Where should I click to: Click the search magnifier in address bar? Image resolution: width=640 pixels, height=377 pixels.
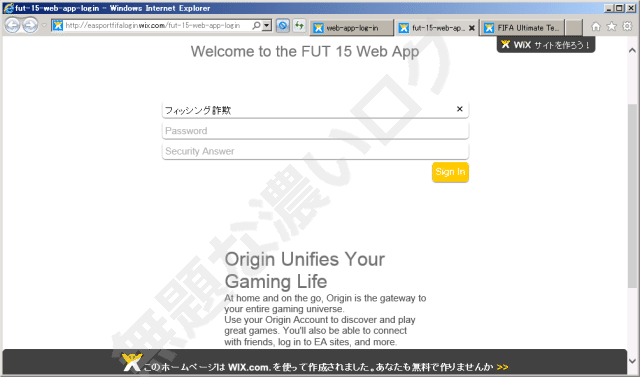256,26
